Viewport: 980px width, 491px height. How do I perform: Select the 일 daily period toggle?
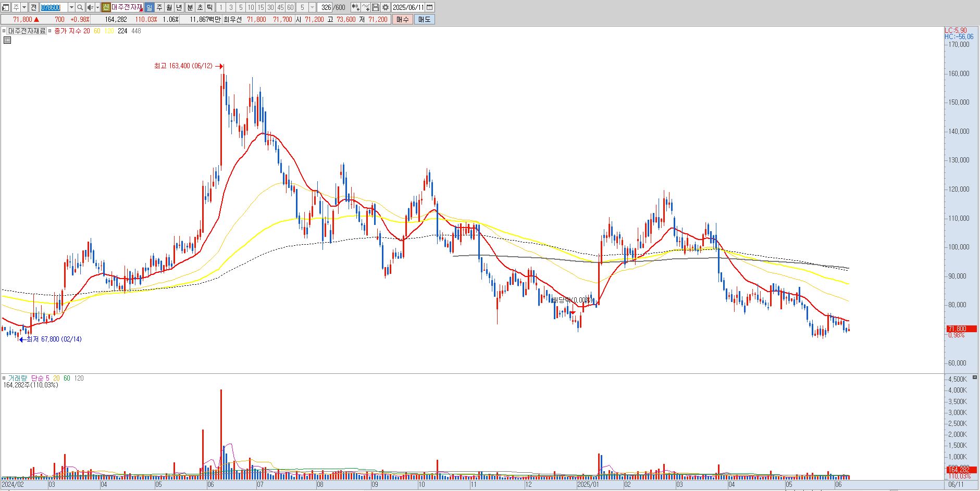click(x=149, y=7)
